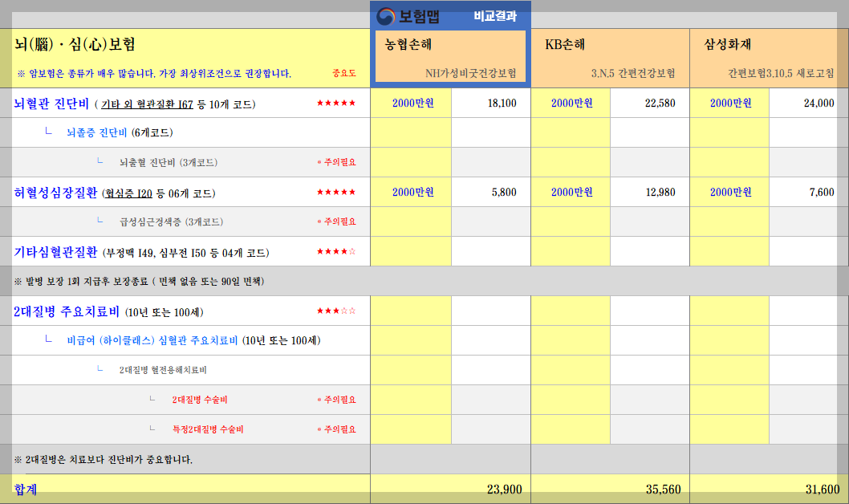Select 삼성화재 2000만원 cell for 허혈성심장질환
The height and width of the screenshot is (504, 849).
729,192
